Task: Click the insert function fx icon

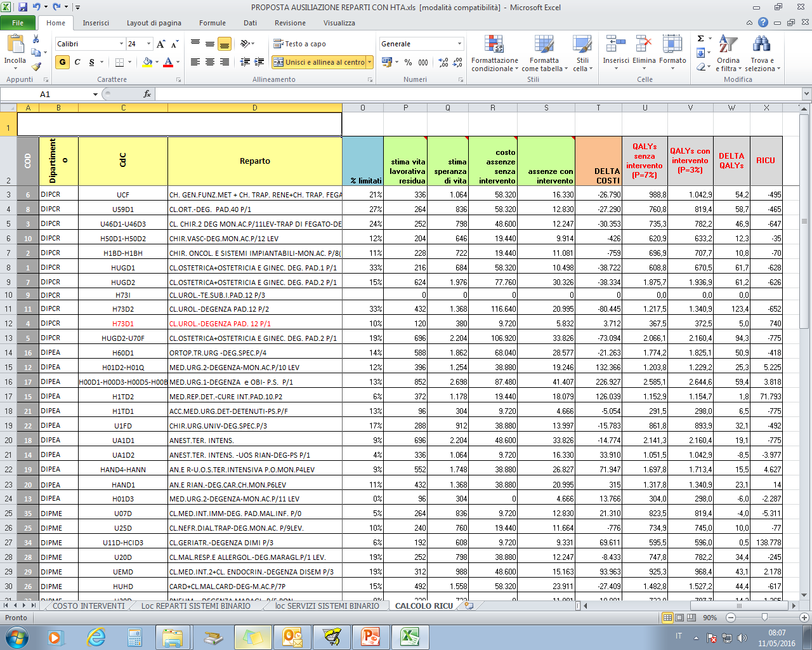Action: click(x=147, y=94)
